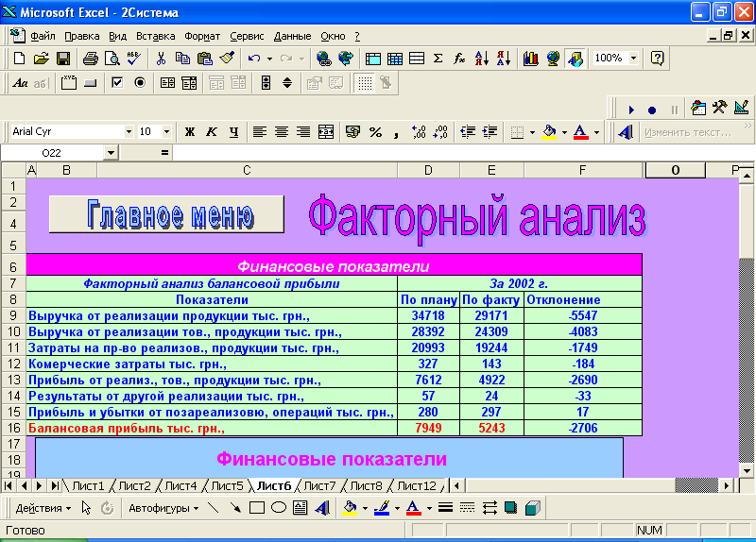Viewport: 756px width, 542px height.
Task: Expand Fill Color dropdown arrow in formatting bar
Action: point(564,132)
